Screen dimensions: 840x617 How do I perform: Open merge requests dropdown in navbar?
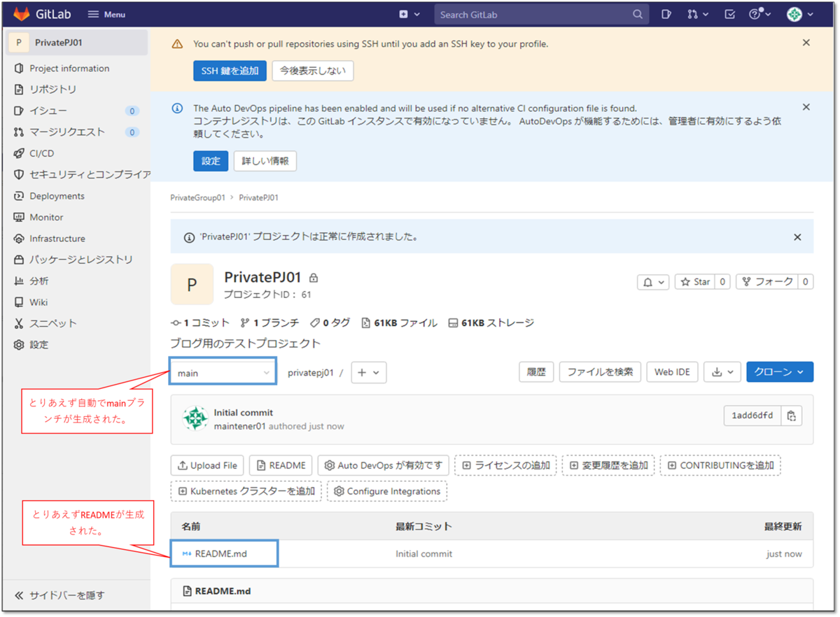[x=697, y=14]
